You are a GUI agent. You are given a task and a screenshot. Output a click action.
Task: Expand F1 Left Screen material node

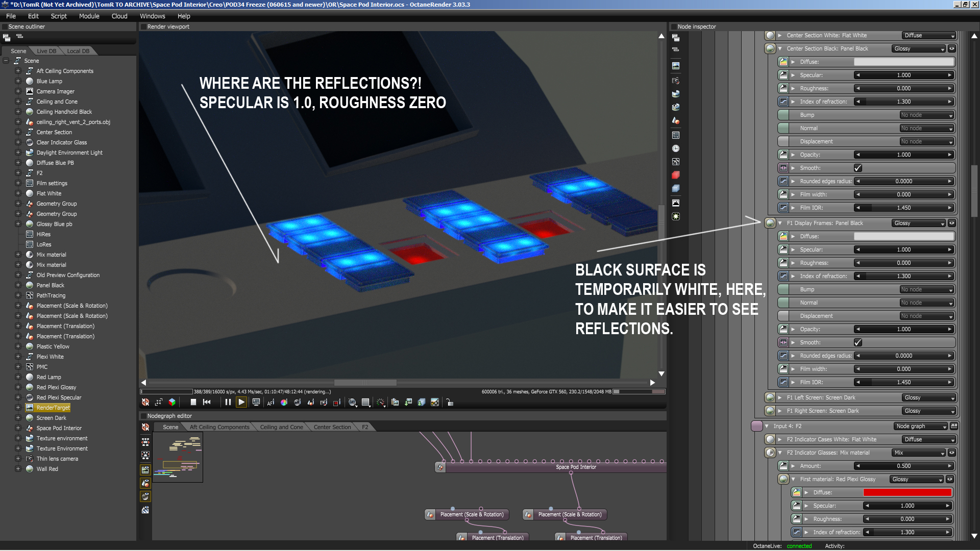(x=780, y=398)
